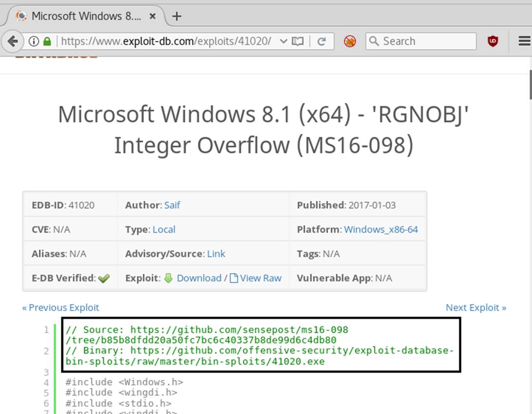Viewport: 532px width, 414px height.
Task: Open the Windows_x86-64 platform link
Action: click(380, 229)
